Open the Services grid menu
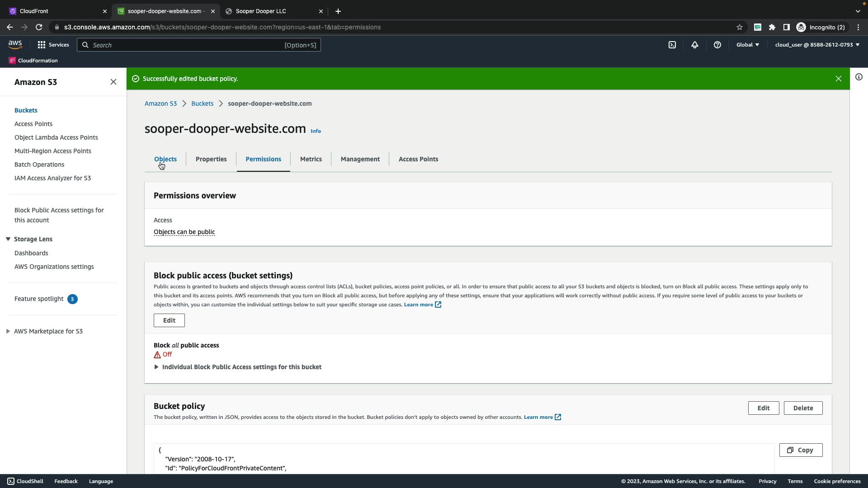Screen dimensions: 868x488 [53, 45]
